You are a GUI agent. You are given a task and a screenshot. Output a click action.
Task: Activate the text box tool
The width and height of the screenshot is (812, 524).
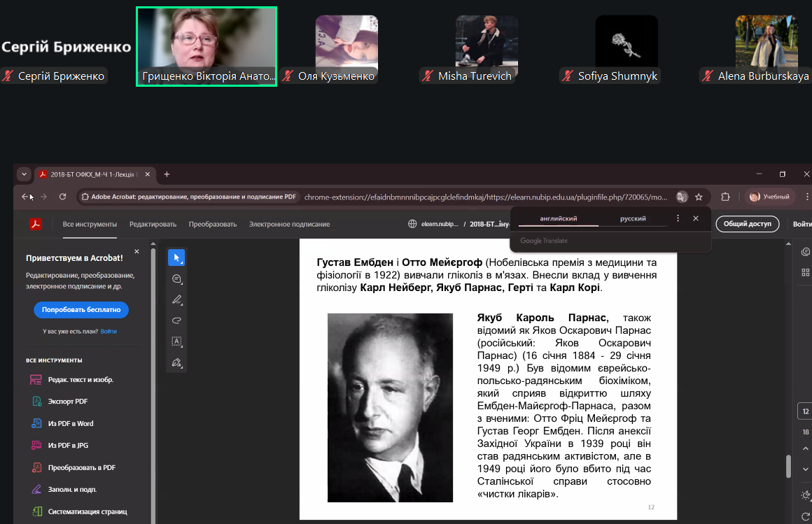pyautogui.click(x=176, y=341)
